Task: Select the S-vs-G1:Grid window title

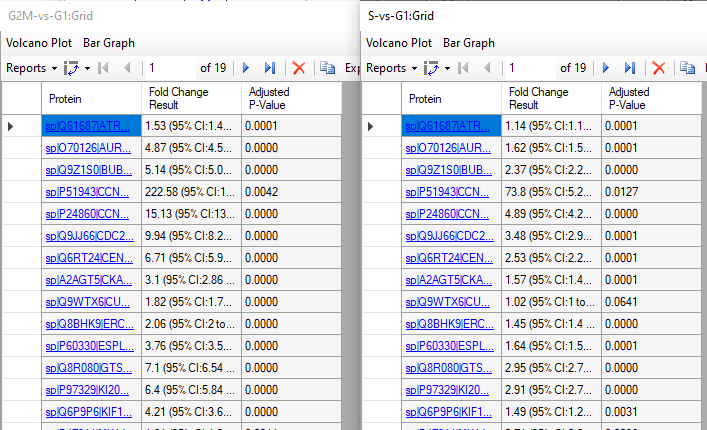Action: coord(401,16)
